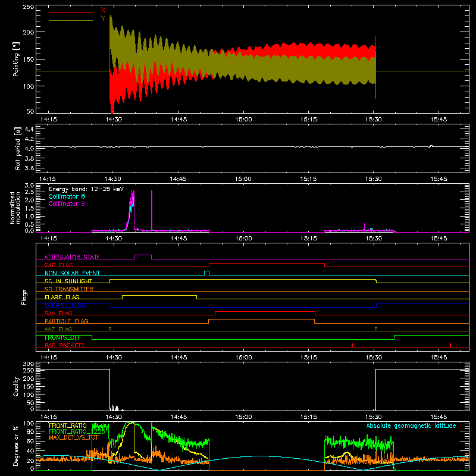Click the orange MAX_DET_VS_TOT legend entry
Image resolution: width=476 pixels, height=476 pixels.
click(74, 437)
